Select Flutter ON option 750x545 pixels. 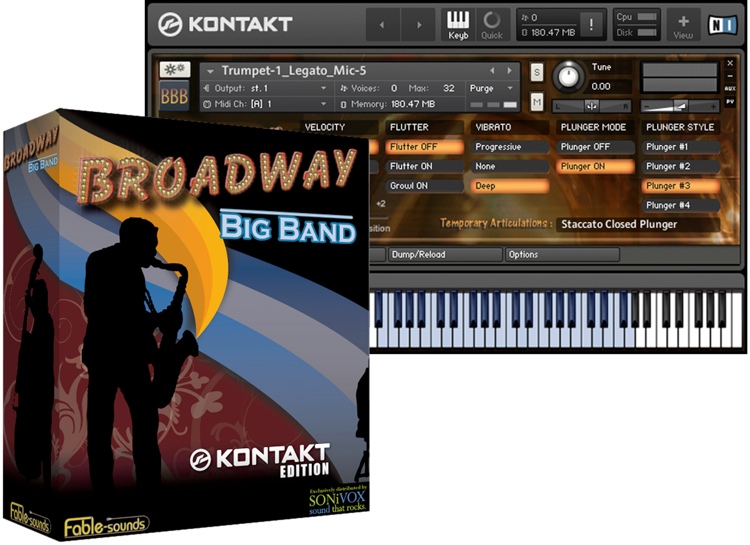coord(425,167)
